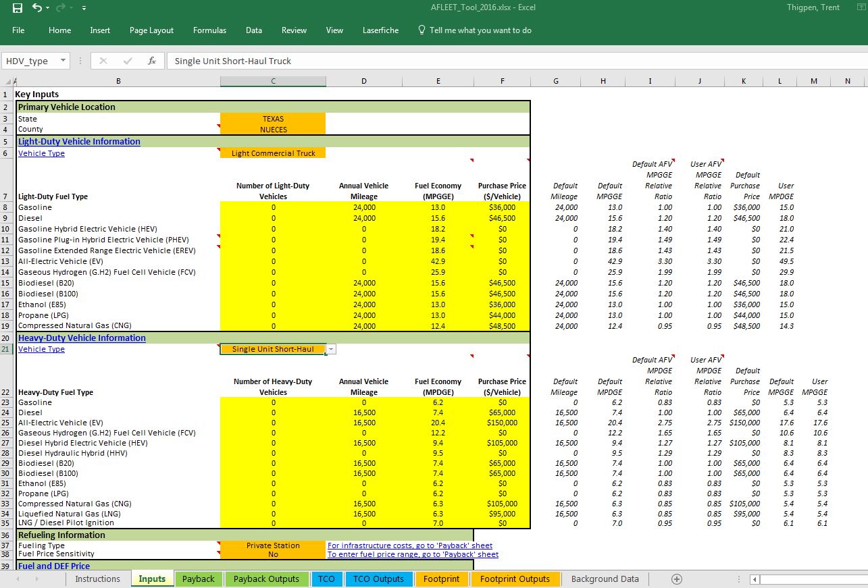Select the Light Commercial Truck cell

[273, 153]
